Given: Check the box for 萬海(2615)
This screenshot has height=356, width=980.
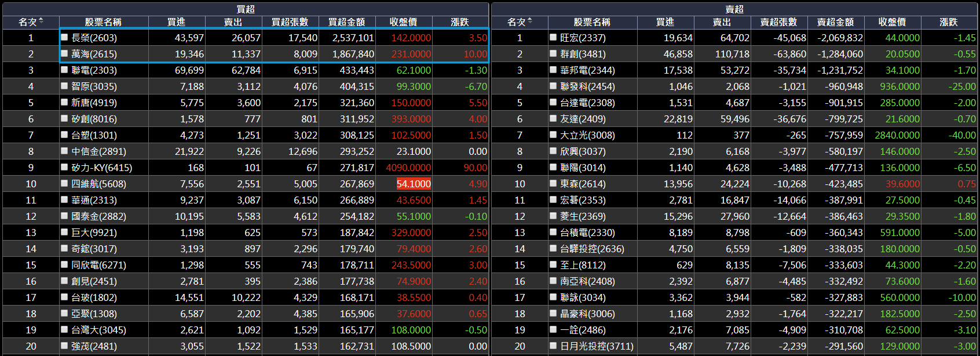Looking at the screenshot, I should coord(65,53).
